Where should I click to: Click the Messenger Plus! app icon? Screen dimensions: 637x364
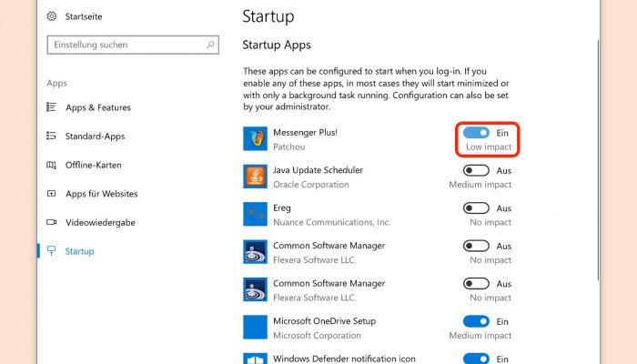pyautogui.click(x=255, y=138)
